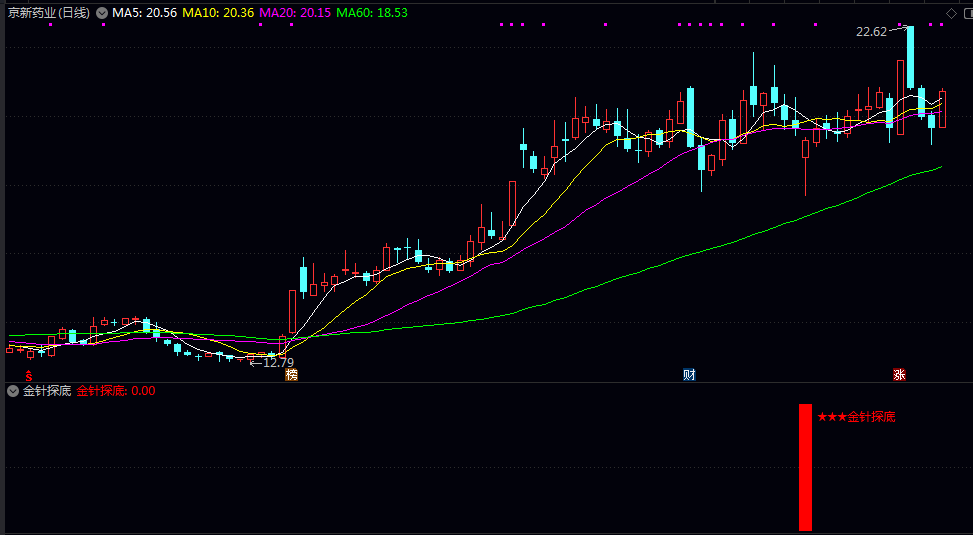Click the ★★★金针探底 signal label

tap(856, 417)
